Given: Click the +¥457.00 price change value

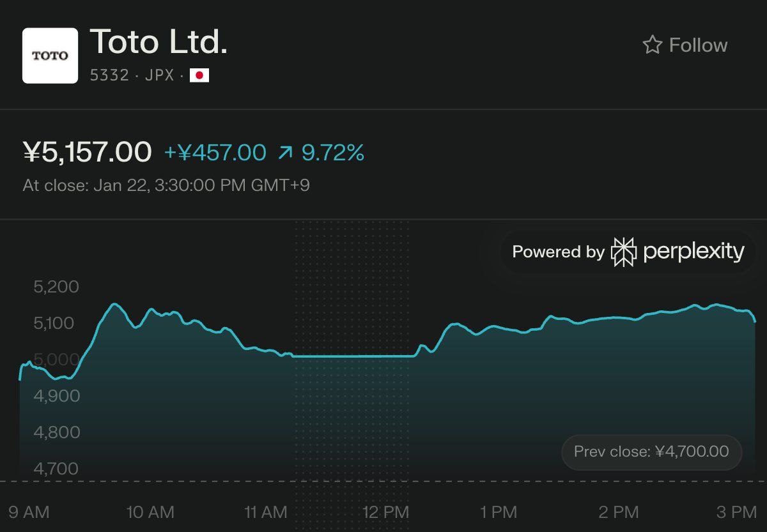Looking at the screenshot, I should pyautogui.click(x=215, y=153).
